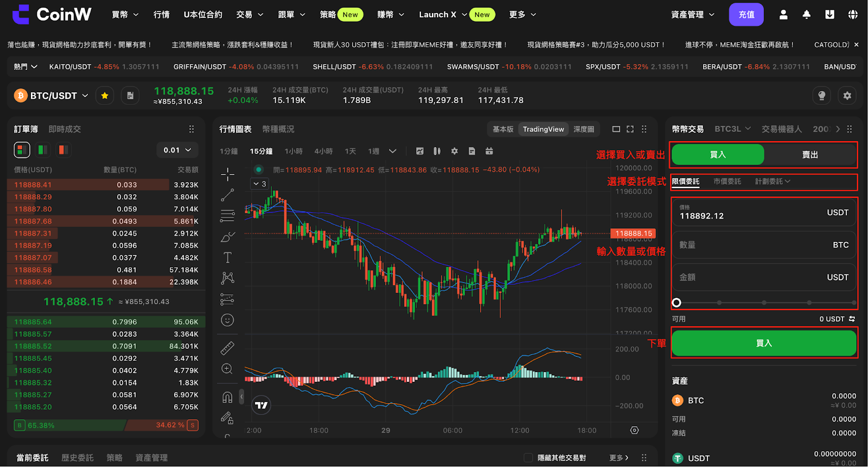Screen dimensions: 868x467
Task: Expand the hot pairs category dropdown
Action: tap(25, 67)
